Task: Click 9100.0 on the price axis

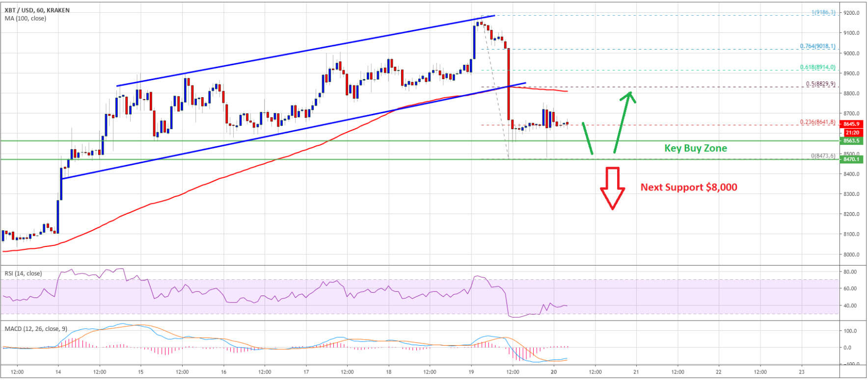Action: point(852,33)
